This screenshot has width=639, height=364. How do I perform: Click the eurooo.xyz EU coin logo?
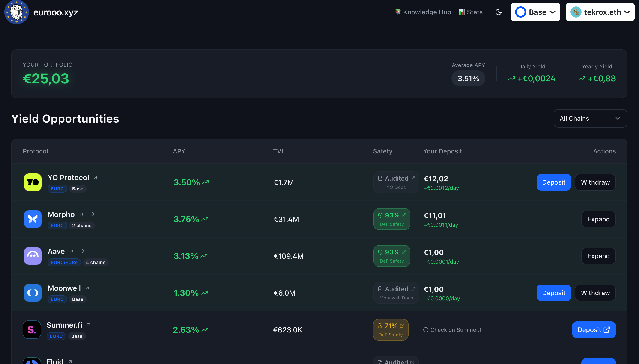[17, 12]
